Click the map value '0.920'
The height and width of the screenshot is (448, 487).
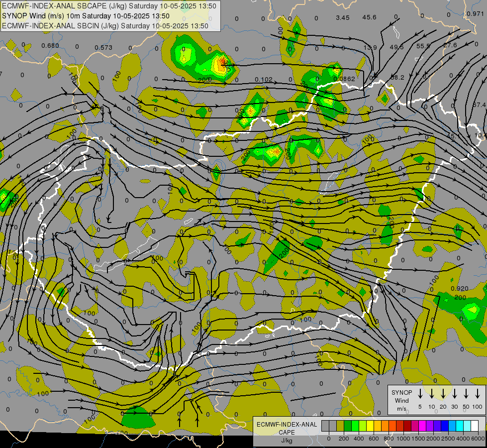(x=459, y=289)
